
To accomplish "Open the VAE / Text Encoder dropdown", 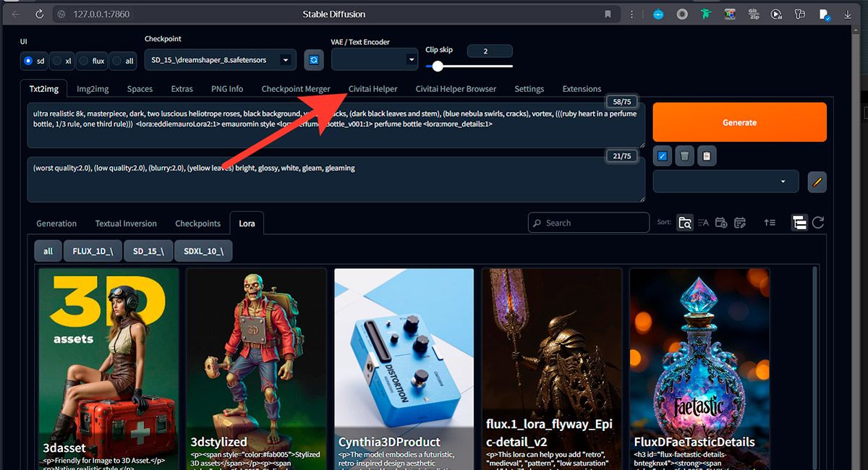I will point(375,60).
